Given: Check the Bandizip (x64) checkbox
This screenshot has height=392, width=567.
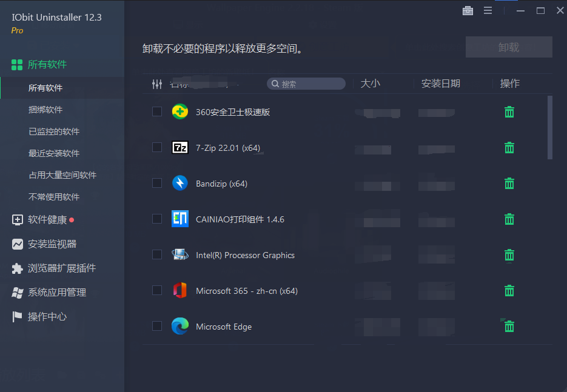Looking at the screenshot, I should 157,183.
